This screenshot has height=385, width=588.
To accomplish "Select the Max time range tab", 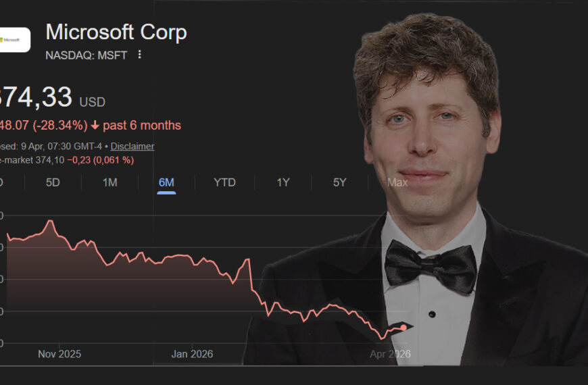I will pyautogui.click(x=397, y=182).
